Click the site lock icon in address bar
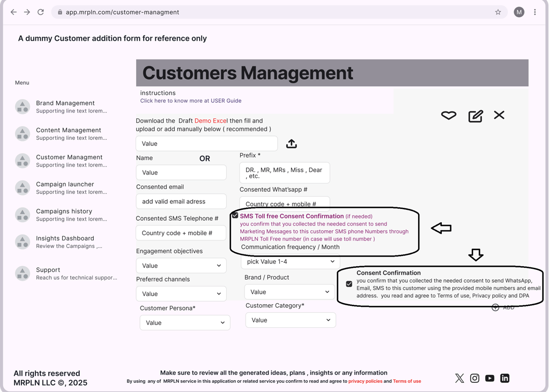 (x=60, y=12)
